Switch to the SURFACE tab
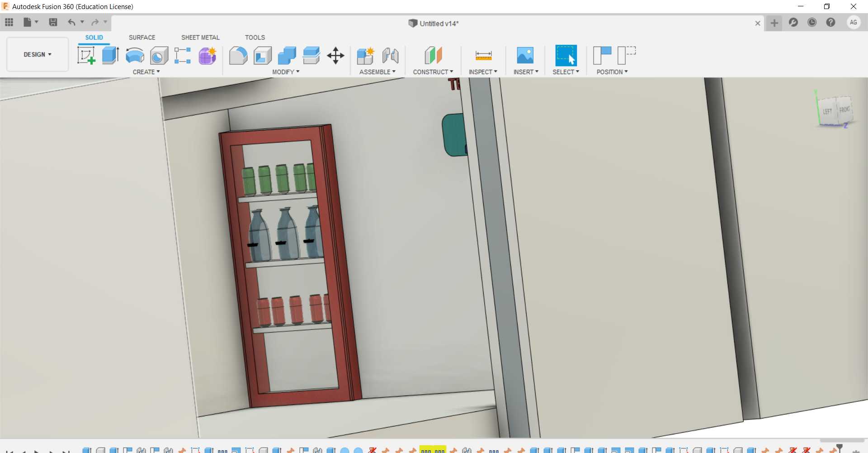 tap(142, 38)
